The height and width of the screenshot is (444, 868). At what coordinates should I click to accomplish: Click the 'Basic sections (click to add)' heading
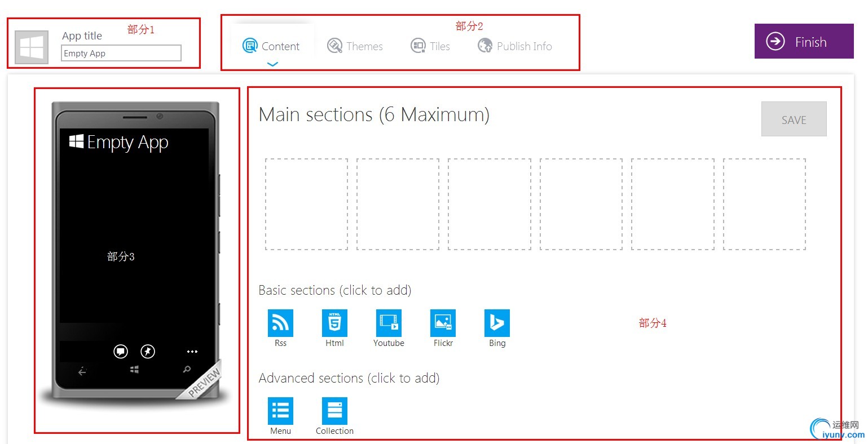click(x=335, y=290)
